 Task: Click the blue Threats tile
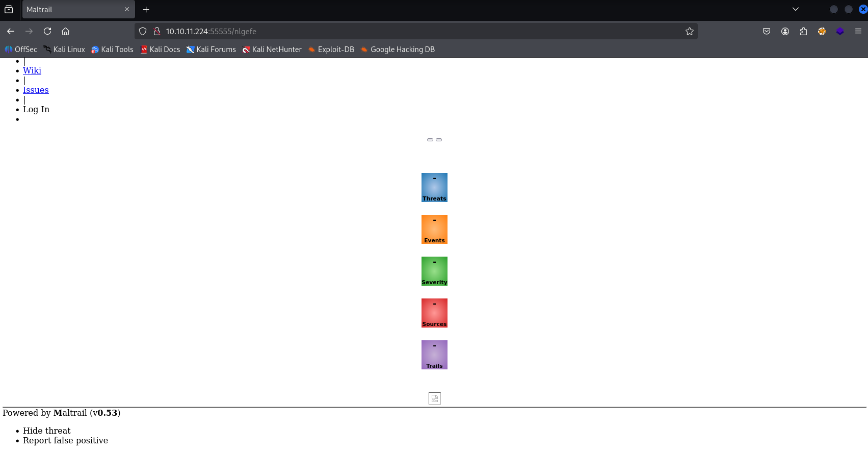434,187
